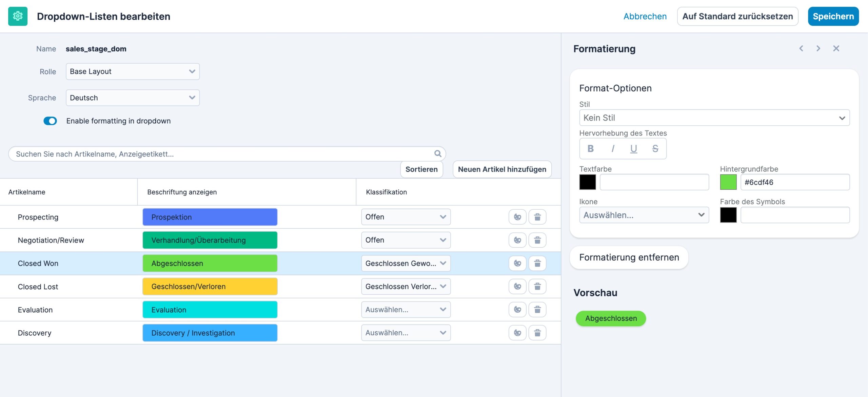This screenshot has height=397, width=868.
Task: Navigate to next item with the right chevron
Action: pyautogui.click(x=818, y=48)
